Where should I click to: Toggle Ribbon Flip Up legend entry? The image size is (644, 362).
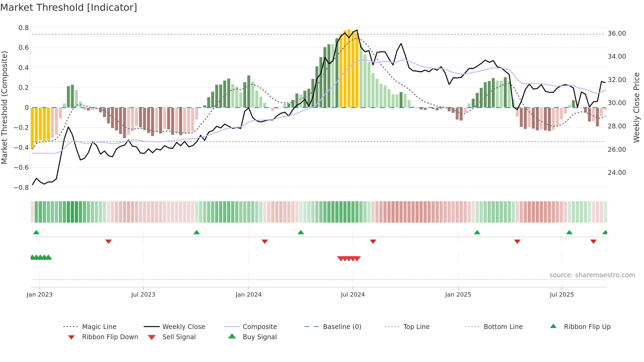(x=580, y=327)
